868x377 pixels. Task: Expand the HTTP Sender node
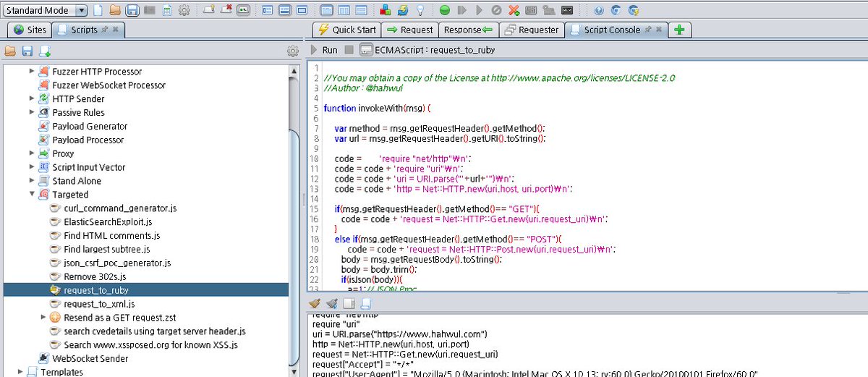(x=32, y=98)
